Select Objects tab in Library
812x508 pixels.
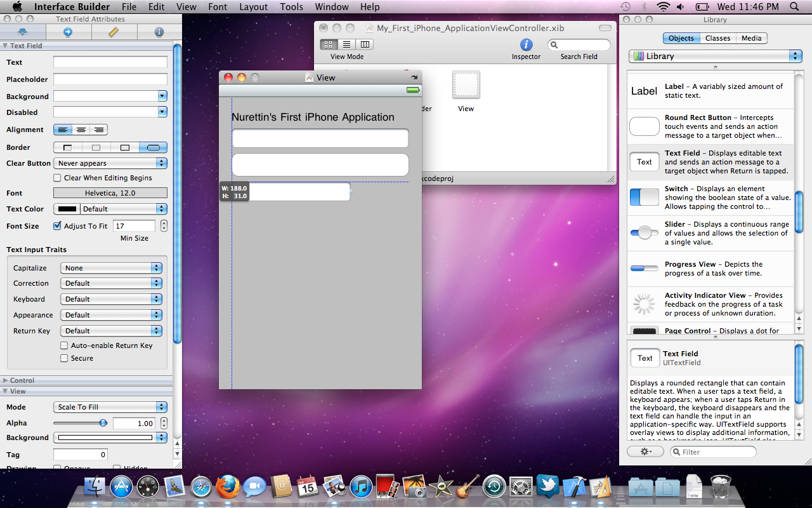tap(681, 38)
